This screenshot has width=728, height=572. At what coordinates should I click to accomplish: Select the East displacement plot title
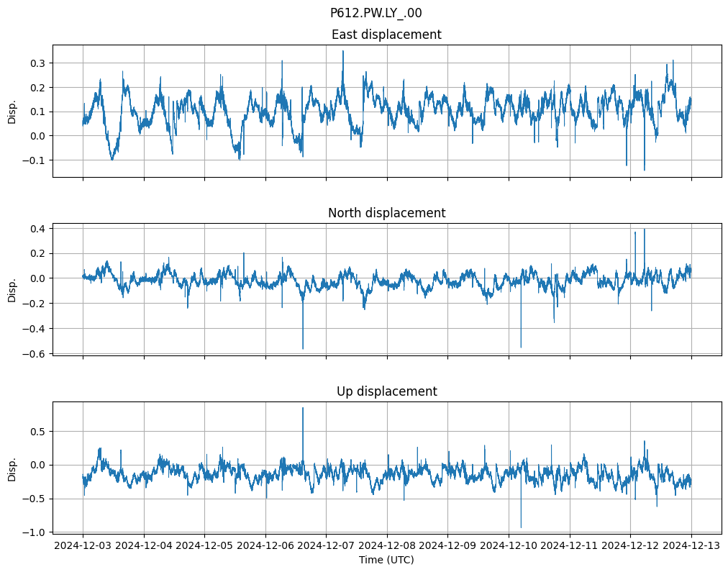click(386, 35)
